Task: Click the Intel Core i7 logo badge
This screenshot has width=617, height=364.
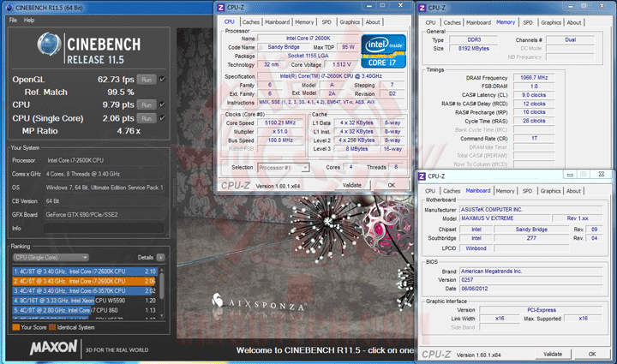Action: pos(383,51)
